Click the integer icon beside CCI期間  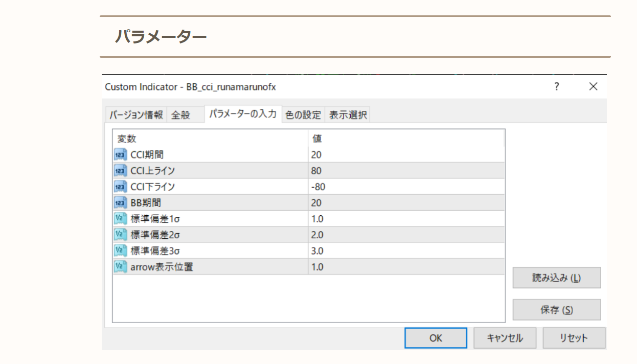[x=120, y=154]
